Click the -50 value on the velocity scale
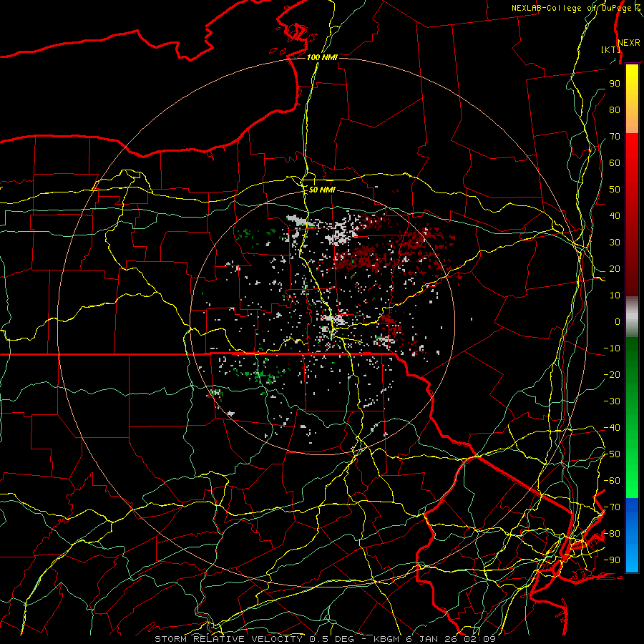This screenshot has width=644, height=644. [x=612, y=454]
